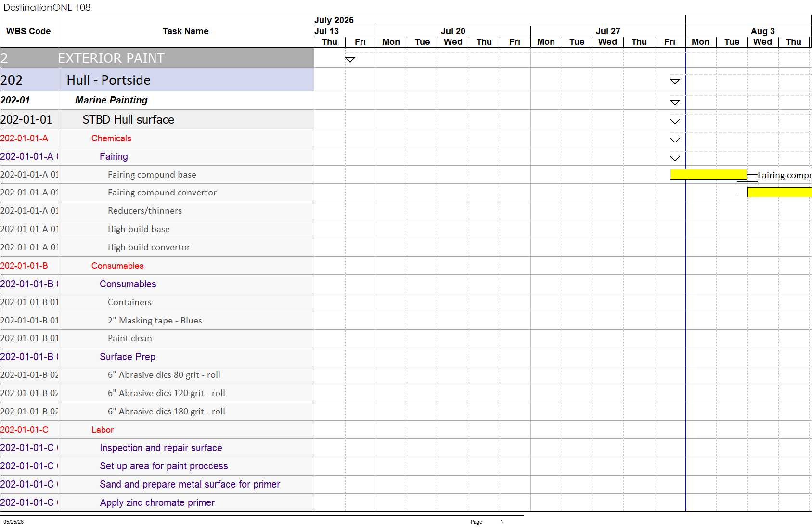Click the Fairing compo bar label in chart
Image resolution: width=812 pixels, height=528 pixels.
(x=785, y=175)
